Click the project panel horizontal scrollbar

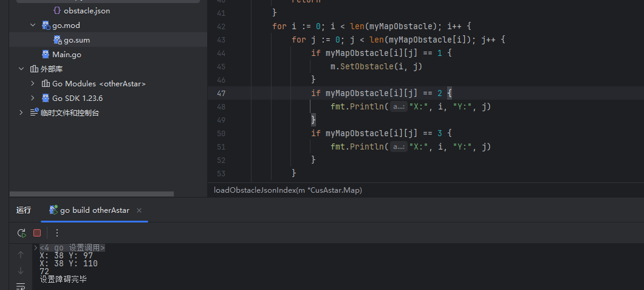pyautogui.click(x=92, y=194)
